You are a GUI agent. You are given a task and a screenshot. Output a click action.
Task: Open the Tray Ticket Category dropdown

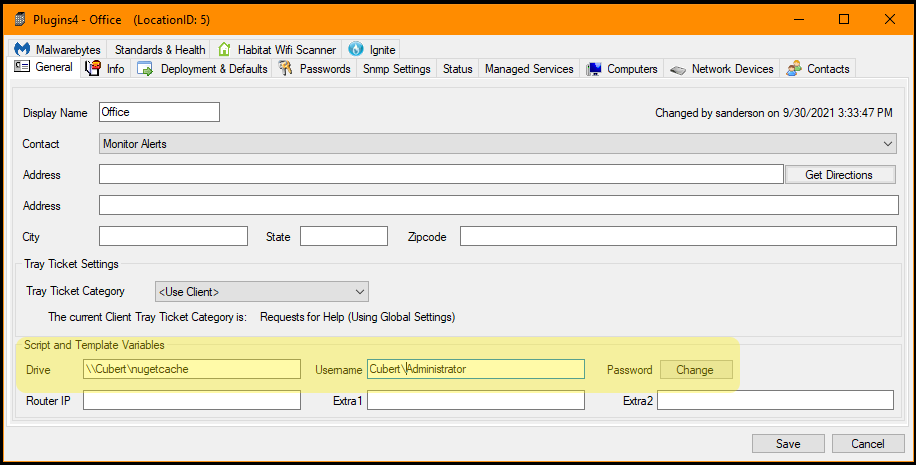[x=261, y=292]
